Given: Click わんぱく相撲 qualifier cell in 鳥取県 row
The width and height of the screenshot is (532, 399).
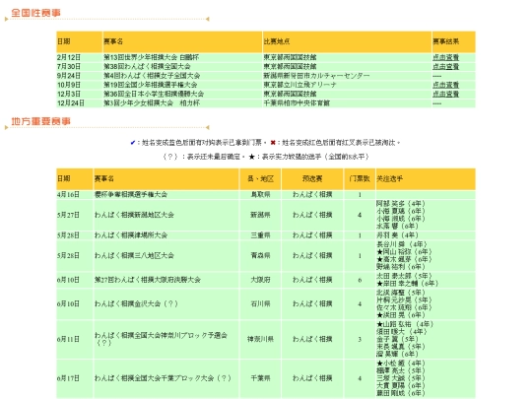Looking at the screenshot, I should 312,195.
